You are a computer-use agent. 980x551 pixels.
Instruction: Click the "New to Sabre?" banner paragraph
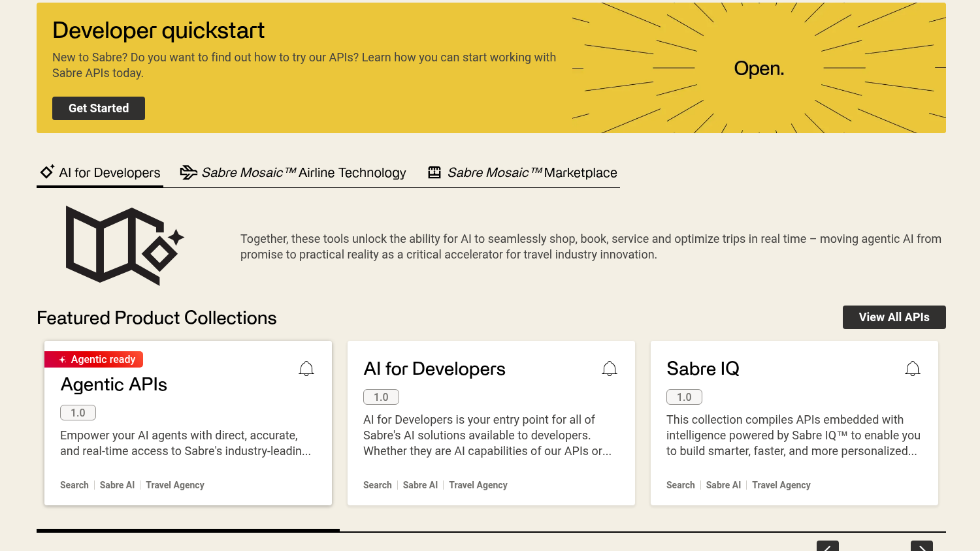coord(304,65)
